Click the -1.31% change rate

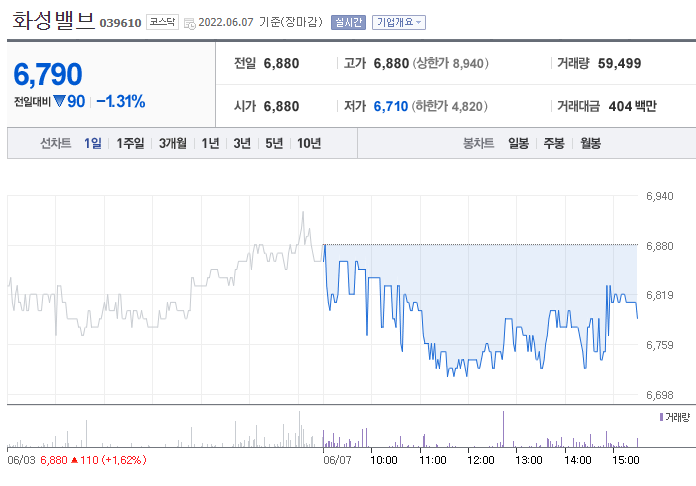tap(121, 102)
